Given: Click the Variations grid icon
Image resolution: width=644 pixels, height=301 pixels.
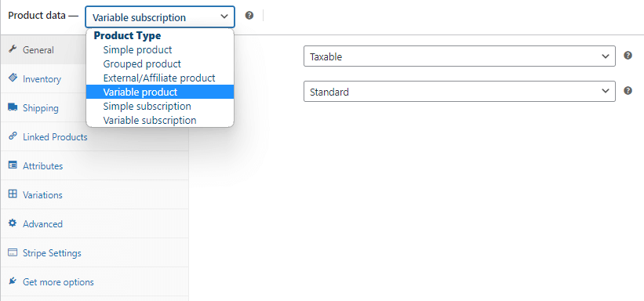Looking at the screenshot, I should pos(13,194).
